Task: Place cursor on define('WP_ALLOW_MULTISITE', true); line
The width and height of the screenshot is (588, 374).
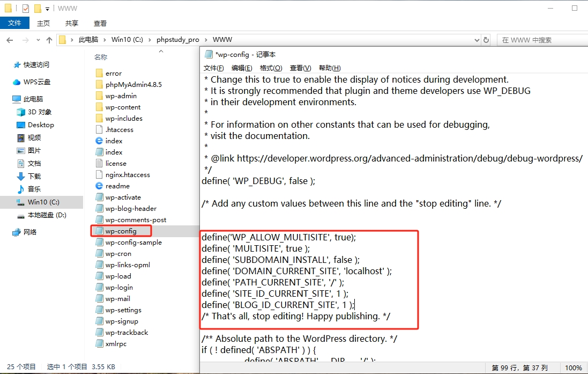Action: [279, 237]
